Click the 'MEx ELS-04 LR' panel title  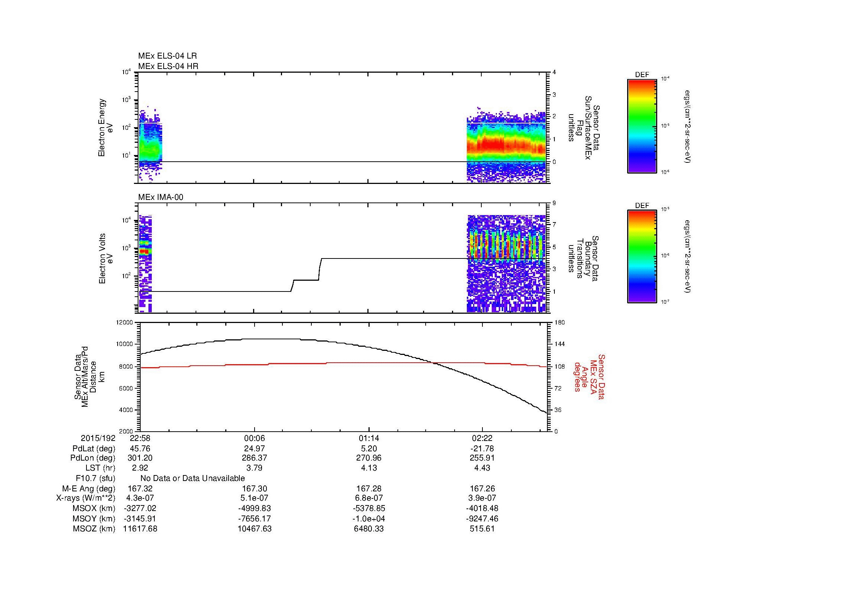(167, 56)
